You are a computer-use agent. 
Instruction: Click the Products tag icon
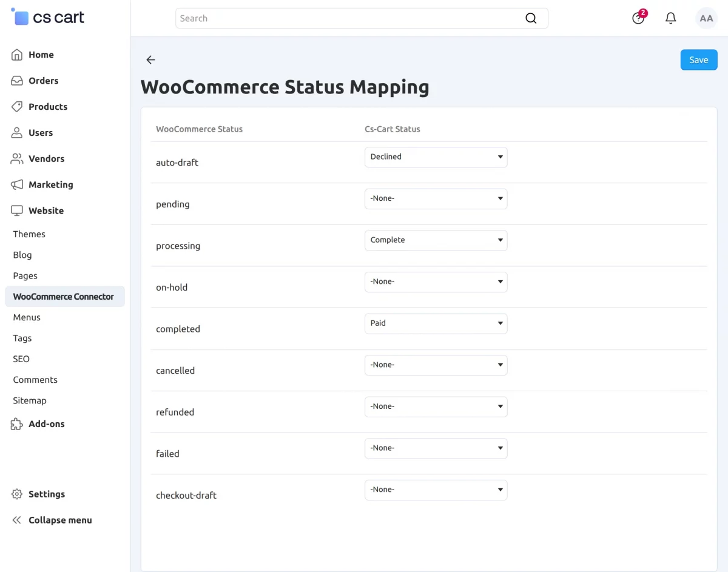[17, 107]
